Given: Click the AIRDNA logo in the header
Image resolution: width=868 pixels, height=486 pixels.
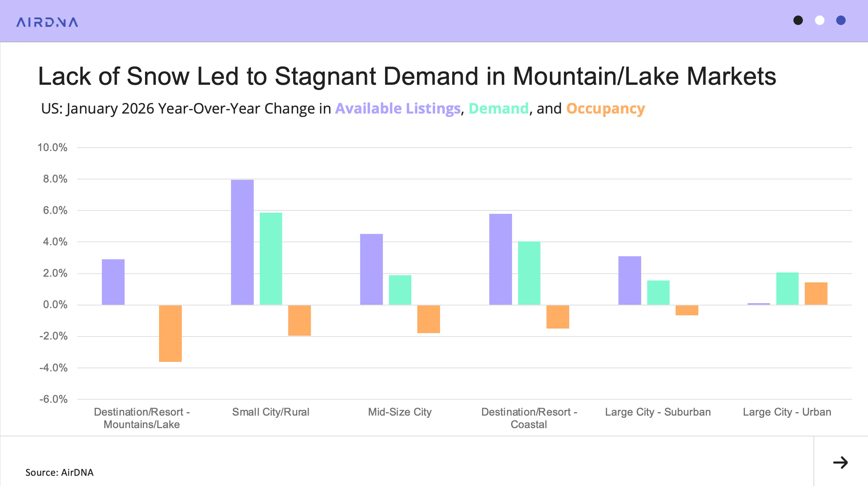Looking at the screenshot, I should coord(47,22).
